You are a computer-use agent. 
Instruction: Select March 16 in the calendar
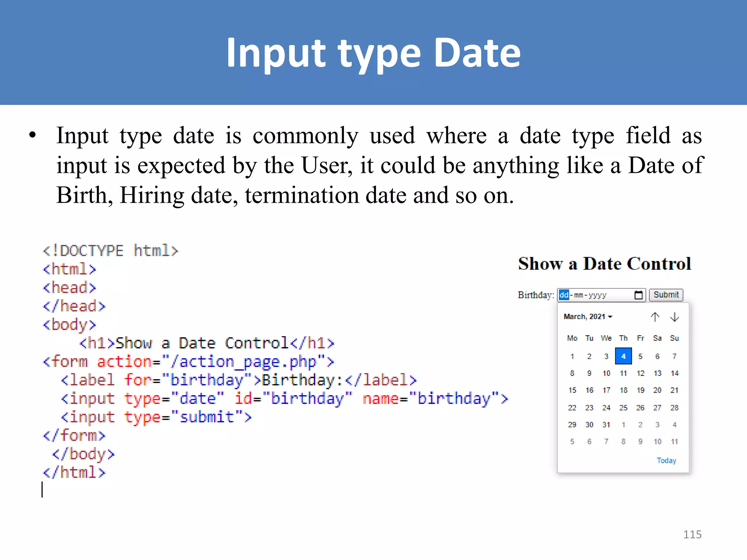[589, 390]
